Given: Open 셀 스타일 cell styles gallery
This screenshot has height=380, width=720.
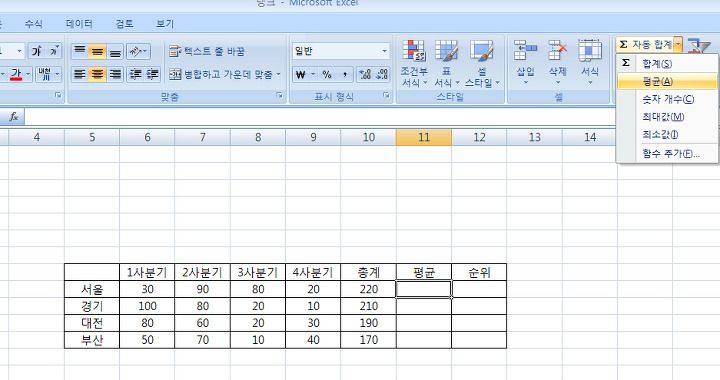Looking at the screenshot, I should point(482,63).
